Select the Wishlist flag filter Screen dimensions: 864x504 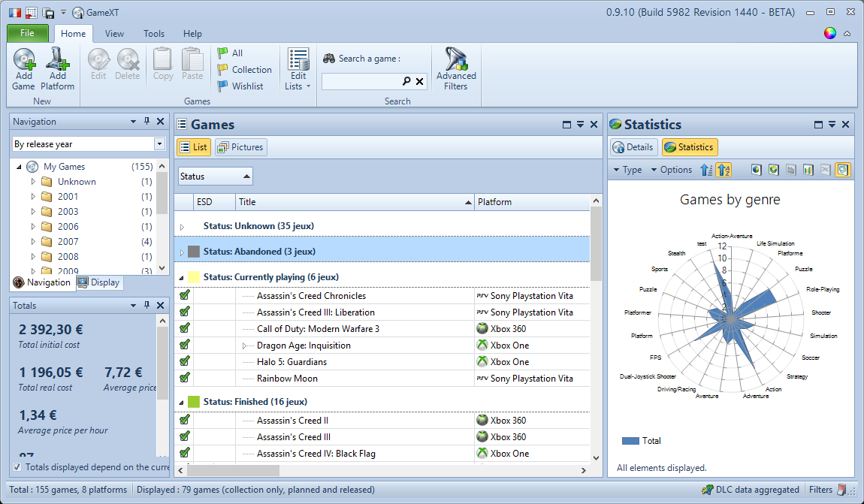pos(240,86)
